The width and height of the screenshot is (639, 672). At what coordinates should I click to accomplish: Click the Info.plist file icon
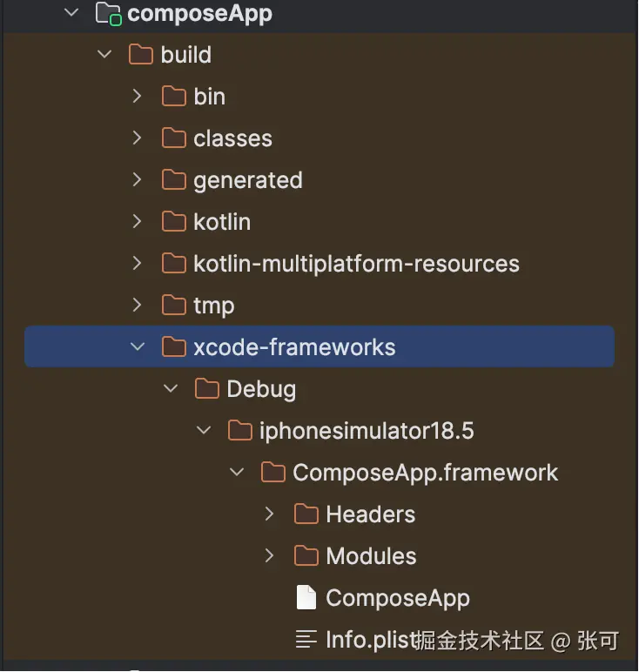coord(306,640)
